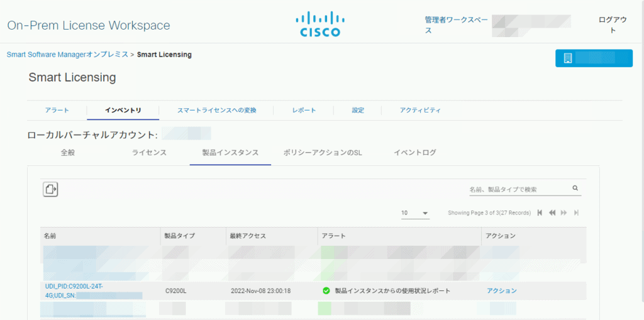Image resolution: width=644 pixels, height=320 pixels.
Task: Click the Smart Software Managerオンプレミス breadcrumb link
Action: point(67,55)
